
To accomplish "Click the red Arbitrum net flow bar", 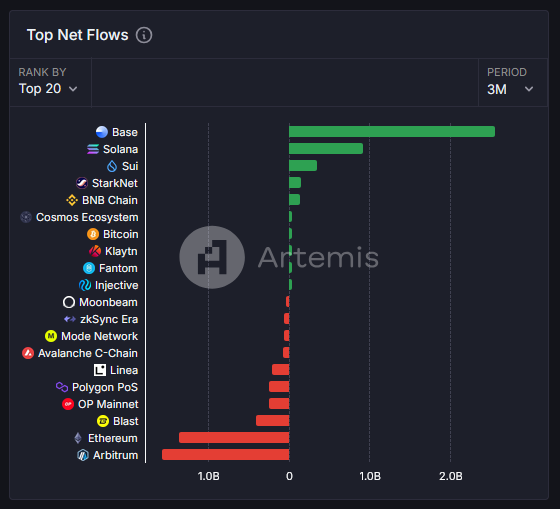I will click(225, 455).
